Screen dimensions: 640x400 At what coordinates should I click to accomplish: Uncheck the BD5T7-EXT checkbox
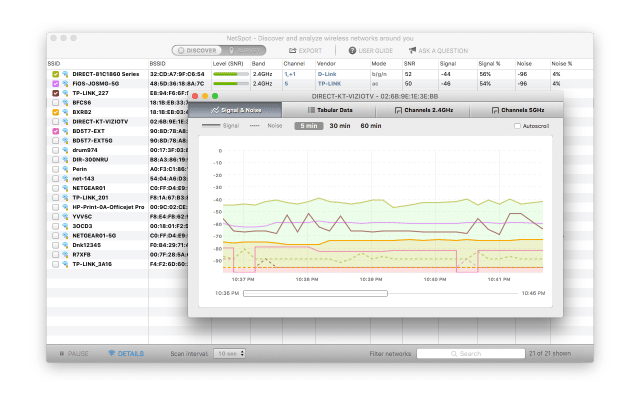click(56, 131)
